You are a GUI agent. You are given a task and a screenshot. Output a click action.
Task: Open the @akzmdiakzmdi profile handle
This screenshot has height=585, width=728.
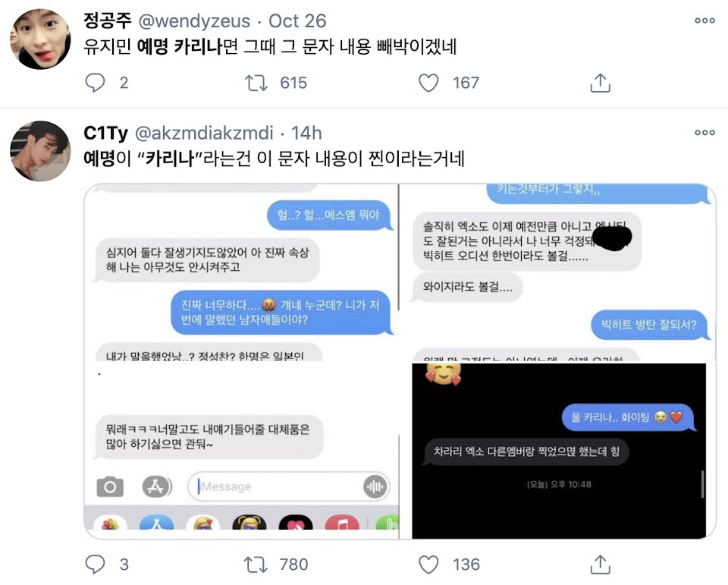coord(204,133)
